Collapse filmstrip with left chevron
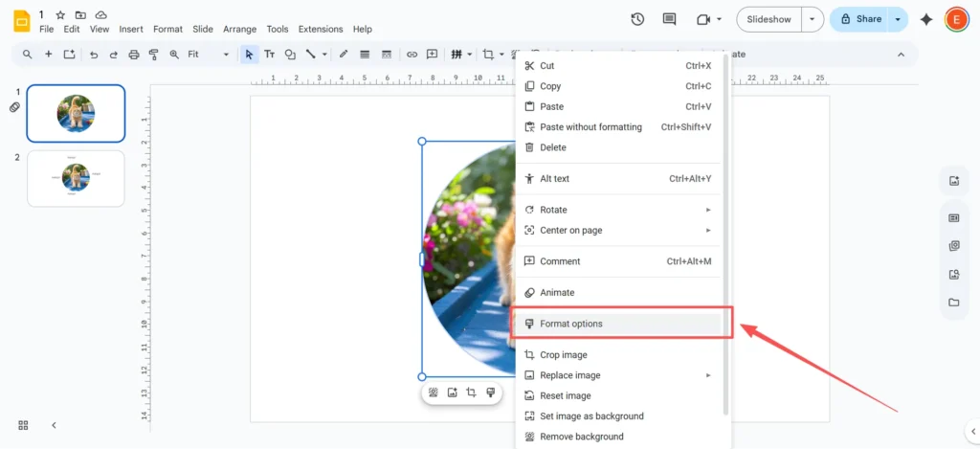980x449 pixels. pyautogui.click(x=54, y=425)
